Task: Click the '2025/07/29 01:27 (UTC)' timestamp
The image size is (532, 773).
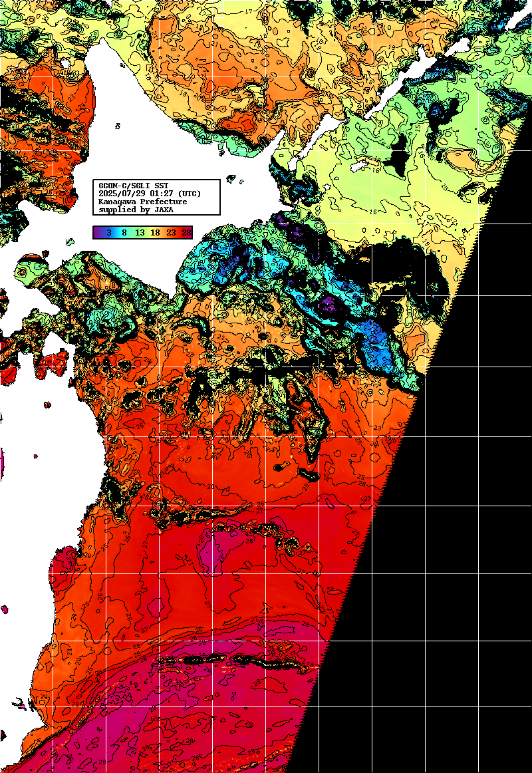Action: click(150, 194)
